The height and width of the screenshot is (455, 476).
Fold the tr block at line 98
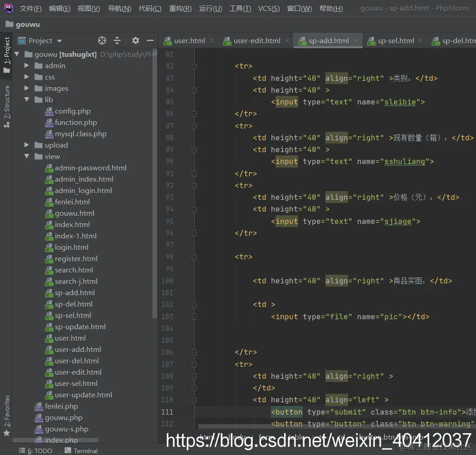pos(194,257)
